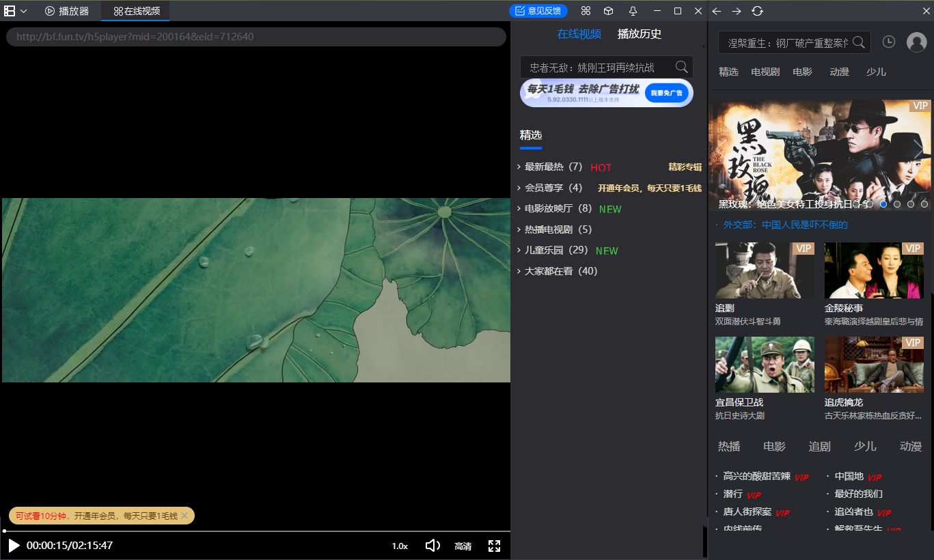Viewport: 934px width, 560px height.
Task: Select 电影 in right panel top navigation
Action: [803, 72]
